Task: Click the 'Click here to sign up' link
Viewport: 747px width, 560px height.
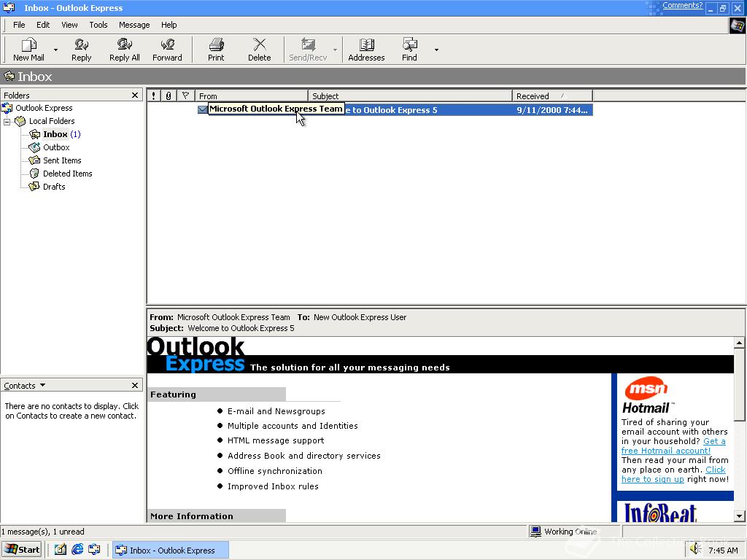Action: click(x=673, y=474)
